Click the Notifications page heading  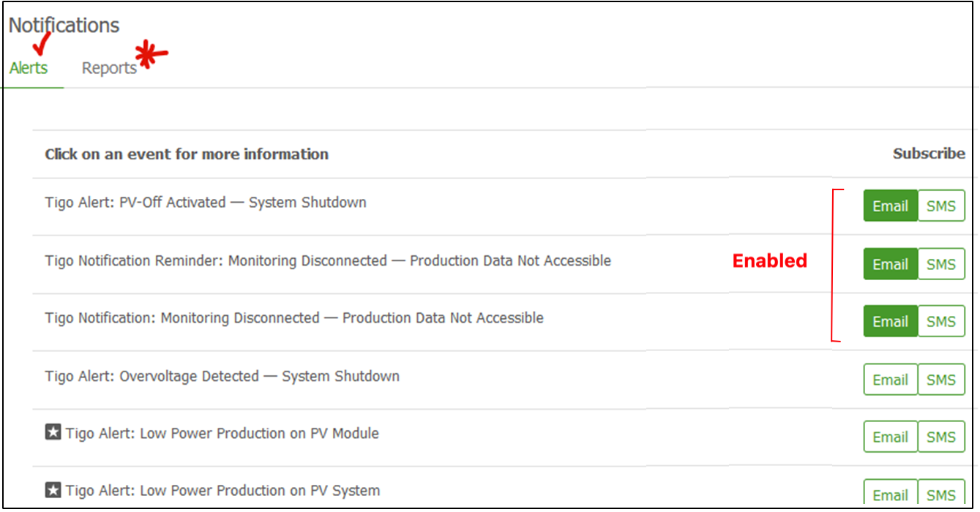pyautogui.click(x=64, y=26)
